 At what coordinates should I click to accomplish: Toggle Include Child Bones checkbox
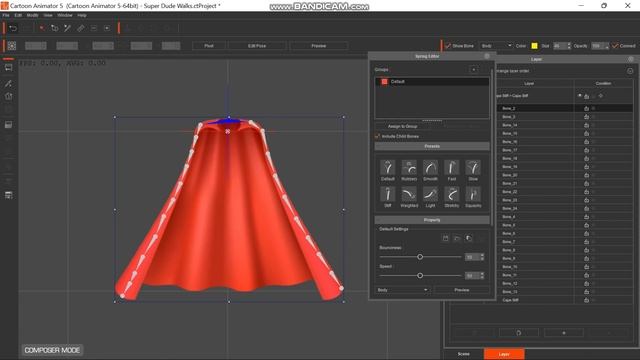pos(378,136)
